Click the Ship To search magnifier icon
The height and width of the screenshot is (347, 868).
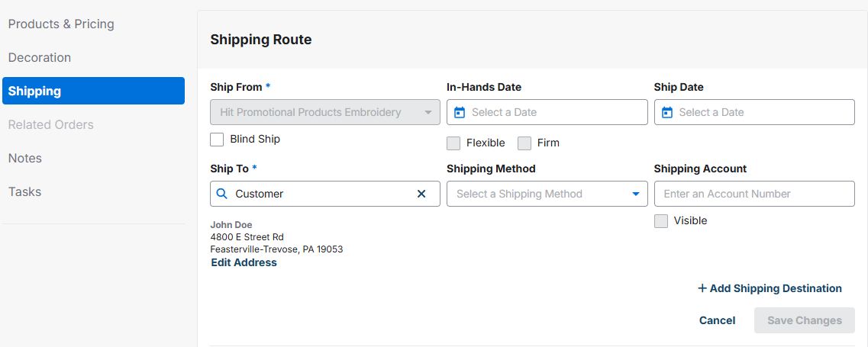coord(222,194)
